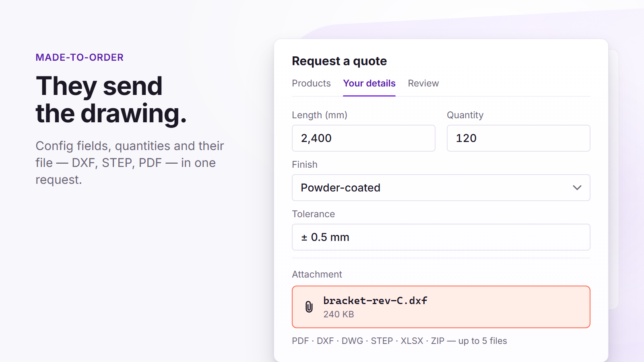The height and width of the screenshot is (362, 644).
Task: Open the Powder-coated finish combo box
Action: coord(441,188)
